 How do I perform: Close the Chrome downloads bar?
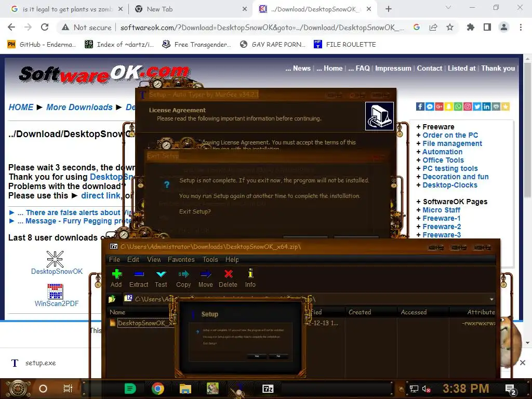(x=523, y=363)
